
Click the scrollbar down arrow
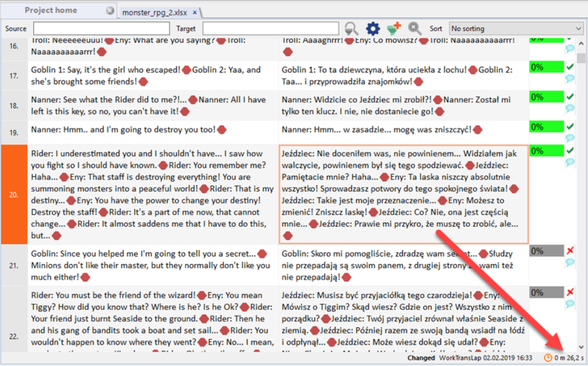(581, 347)
